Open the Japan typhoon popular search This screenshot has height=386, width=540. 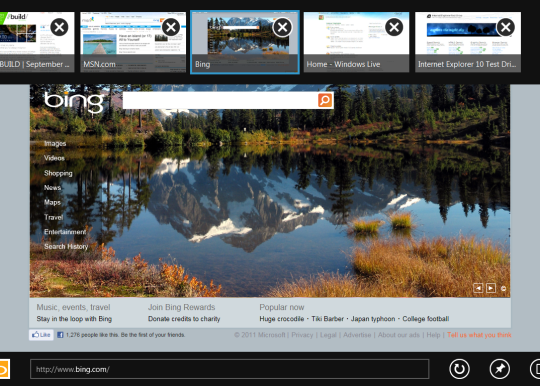(x=373, y=319)
